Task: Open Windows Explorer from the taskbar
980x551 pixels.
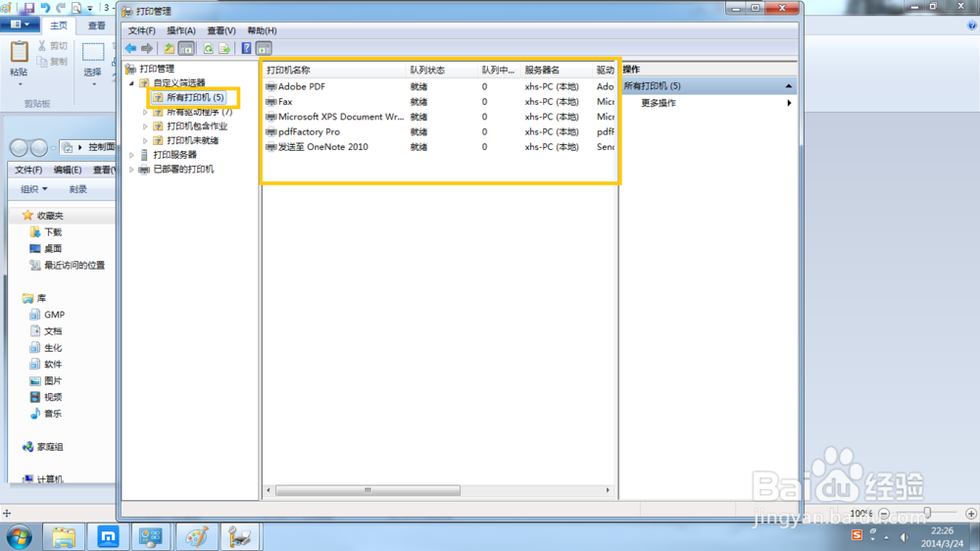Action: click(64, 537)
